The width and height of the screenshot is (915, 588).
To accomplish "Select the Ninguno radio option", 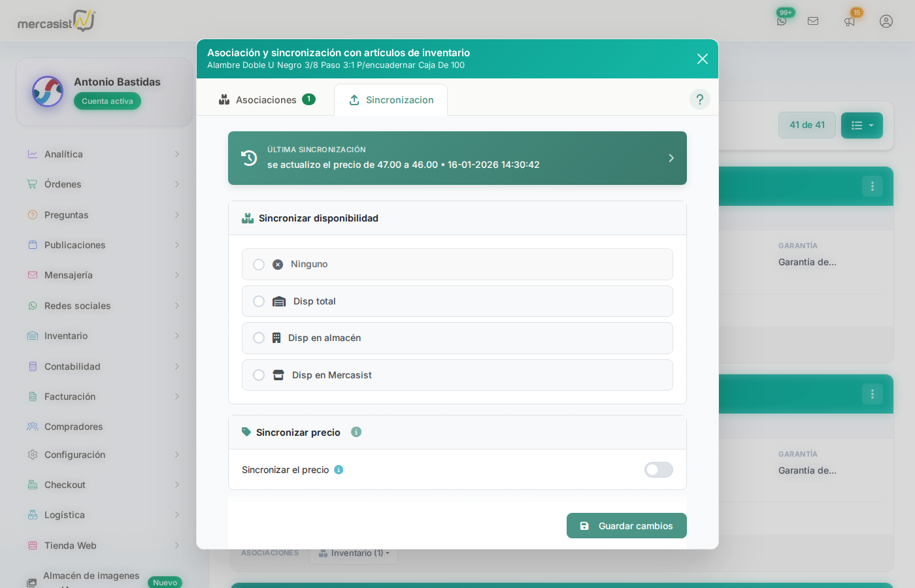I will tap(259, 265).
